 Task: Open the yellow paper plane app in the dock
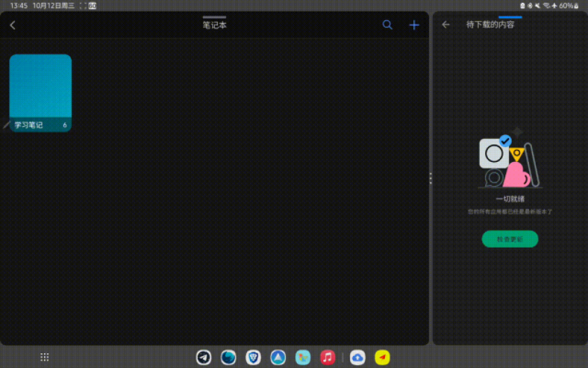(382, 358)
